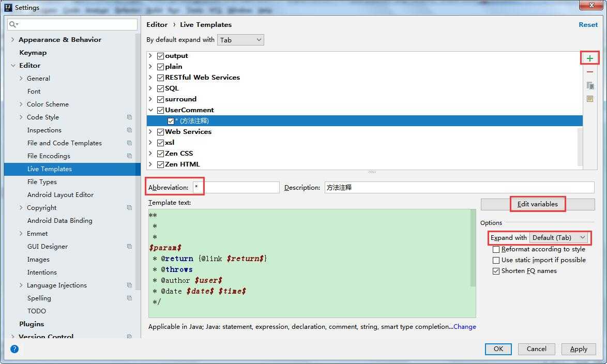Click Editor in the breadcrumb

(157, 24)
